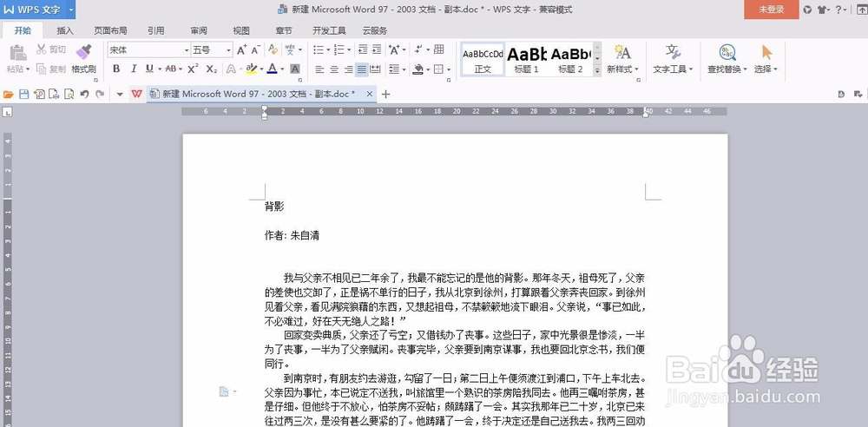
Task: Redo the last undone action
Action: pos(100,94)
